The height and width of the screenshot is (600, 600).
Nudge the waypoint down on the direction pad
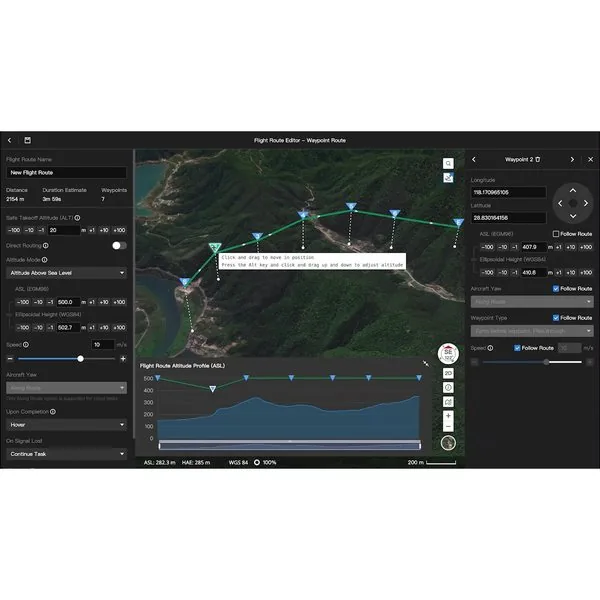(x=573, y=216)
